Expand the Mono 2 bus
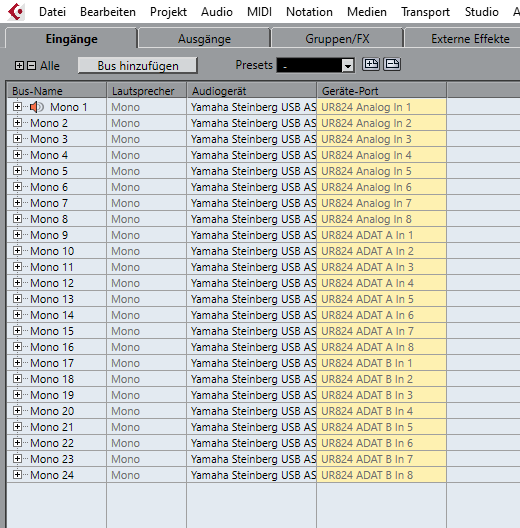 pos(17,123)
